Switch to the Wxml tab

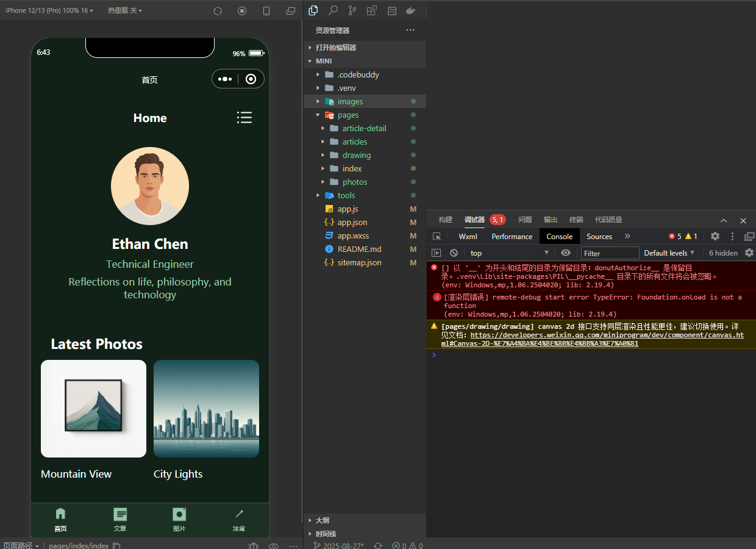pos(468,236)
